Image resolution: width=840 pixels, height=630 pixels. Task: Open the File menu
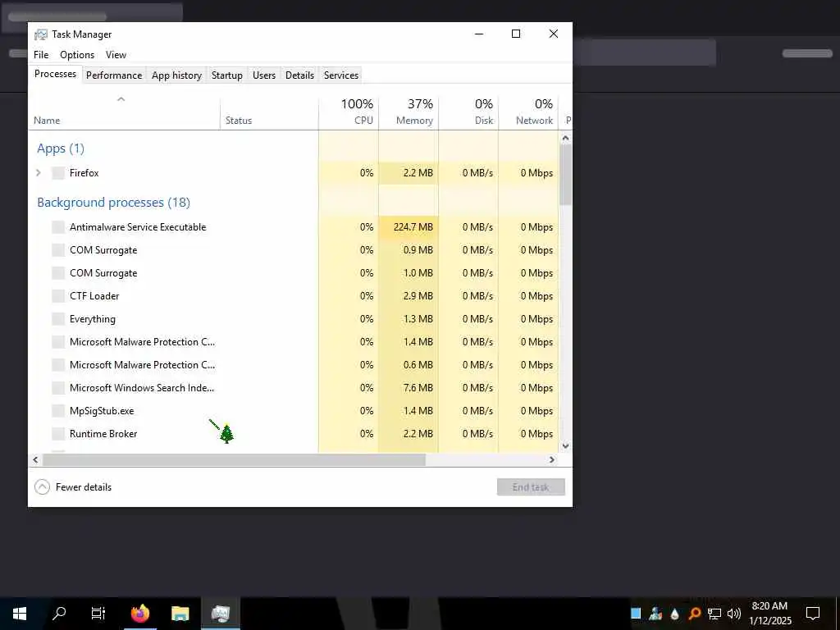(41, 55)
